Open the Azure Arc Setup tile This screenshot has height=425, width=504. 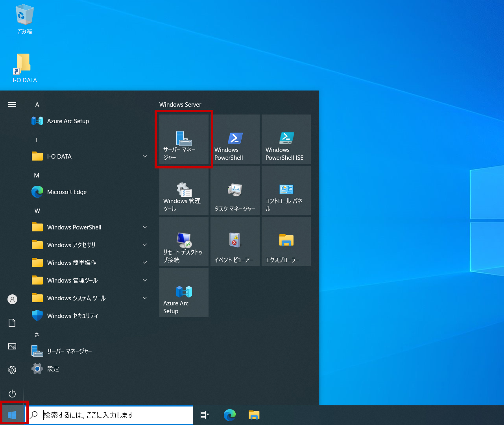184,292
